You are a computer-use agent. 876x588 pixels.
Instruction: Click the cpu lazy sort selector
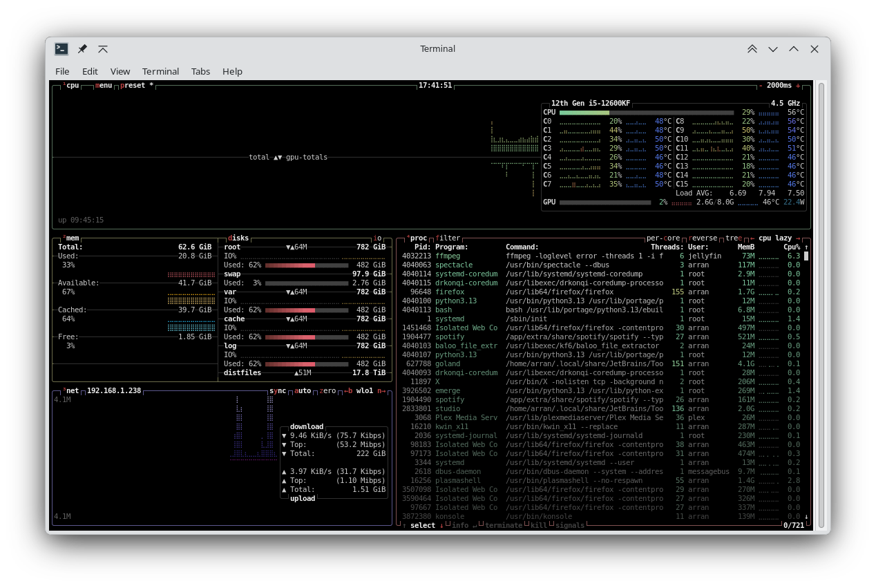pos(775,238)
